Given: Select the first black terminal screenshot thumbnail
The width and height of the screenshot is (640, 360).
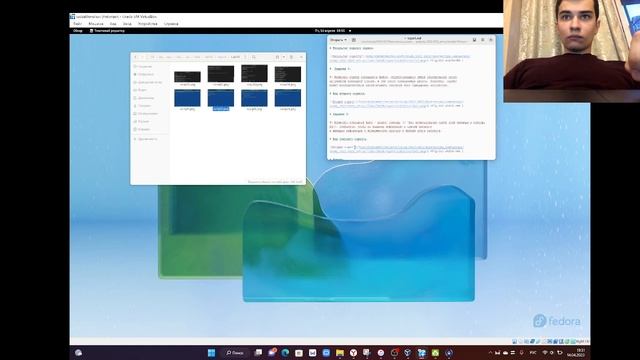Looking at the screenshot, I should (x=187, y=77).
